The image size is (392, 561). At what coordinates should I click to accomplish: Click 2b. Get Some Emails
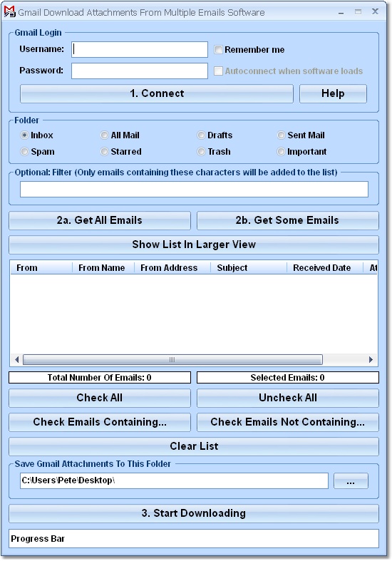(x=287, y=220)
